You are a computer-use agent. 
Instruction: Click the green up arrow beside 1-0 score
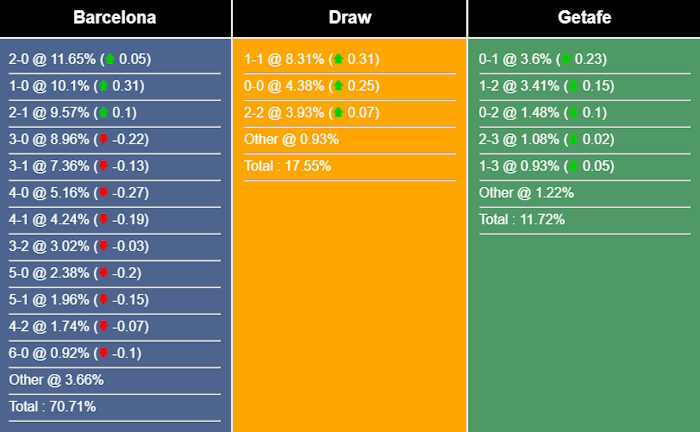[x=102, y=86]
